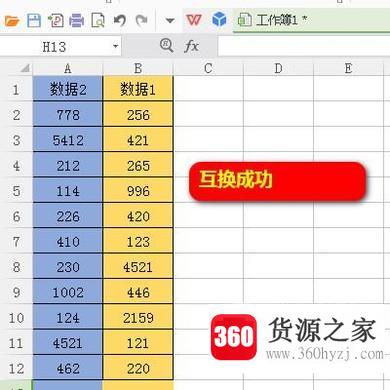Click cell with value 446
This screenshot has height=390, width=390.
(x=138, y=292)
